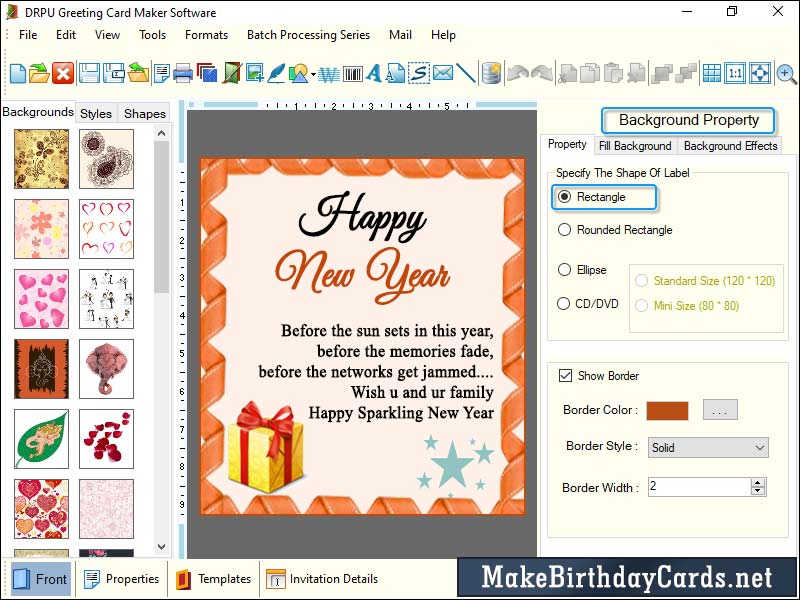Switch to the Shapes tab
The image size is (800, 600).
coord(143,113)
